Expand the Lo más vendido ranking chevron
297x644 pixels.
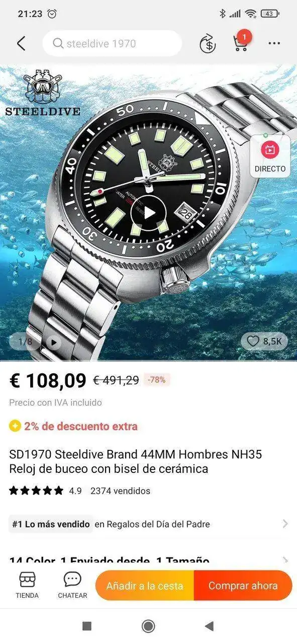pyautogui.click(x=285, y=524)
